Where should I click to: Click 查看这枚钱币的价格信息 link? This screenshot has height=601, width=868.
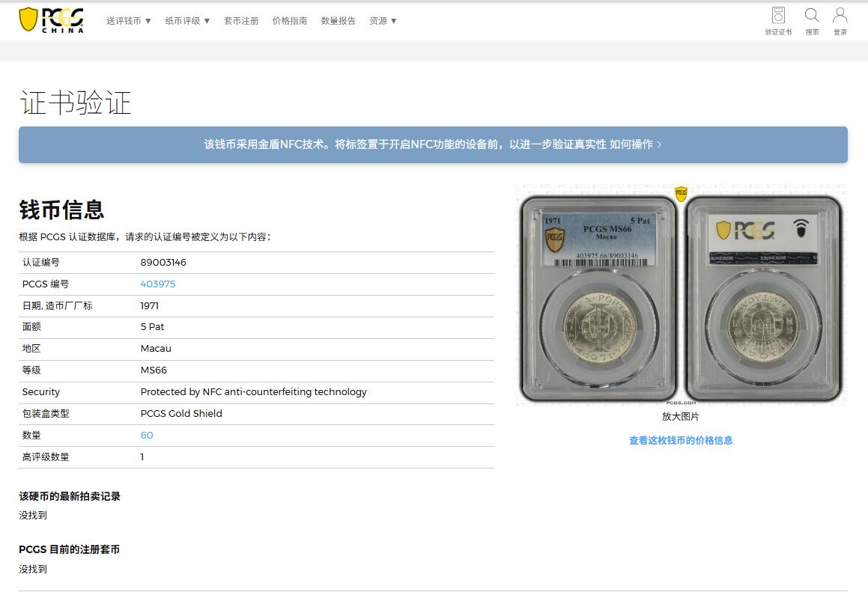(x=680, y=441)
